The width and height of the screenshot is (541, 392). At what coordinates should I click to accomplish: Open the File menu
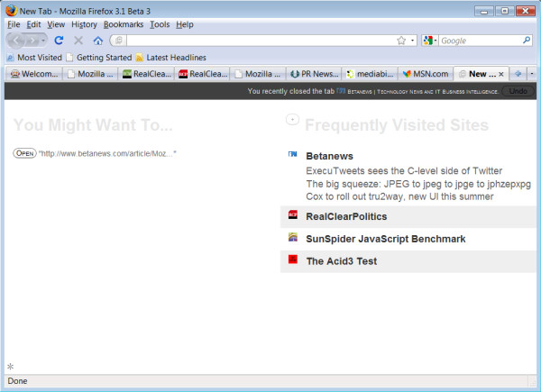(14, 24)
